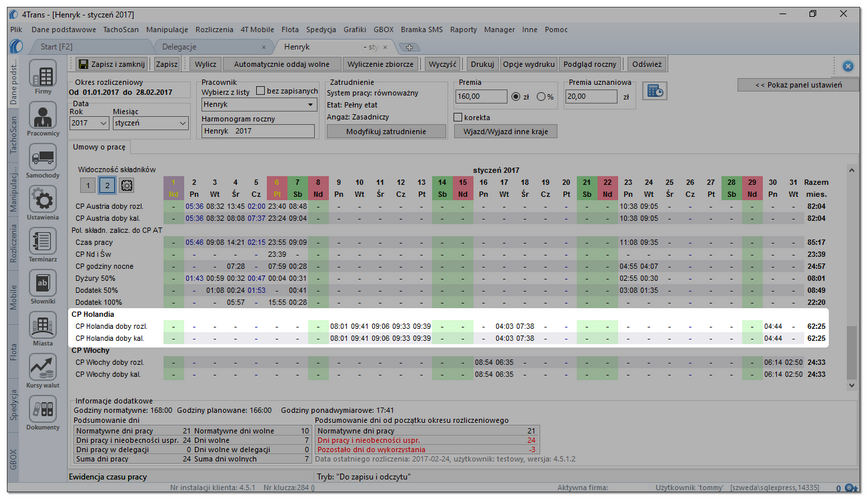This screenshot has width=867, height=499.
Task: Open the Pracownik Henryk dropdown
Action: (x=259, y=105)
